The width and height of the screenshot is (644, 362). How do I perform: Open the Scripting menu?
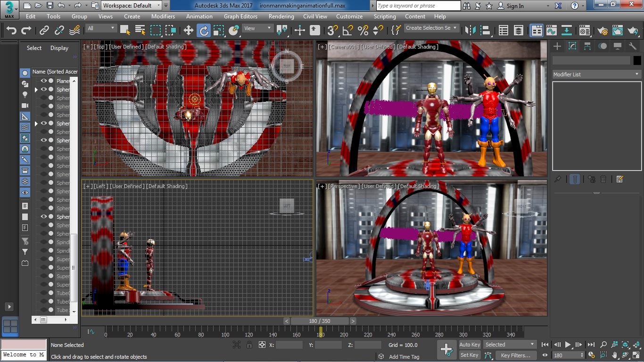coord(385,16)
